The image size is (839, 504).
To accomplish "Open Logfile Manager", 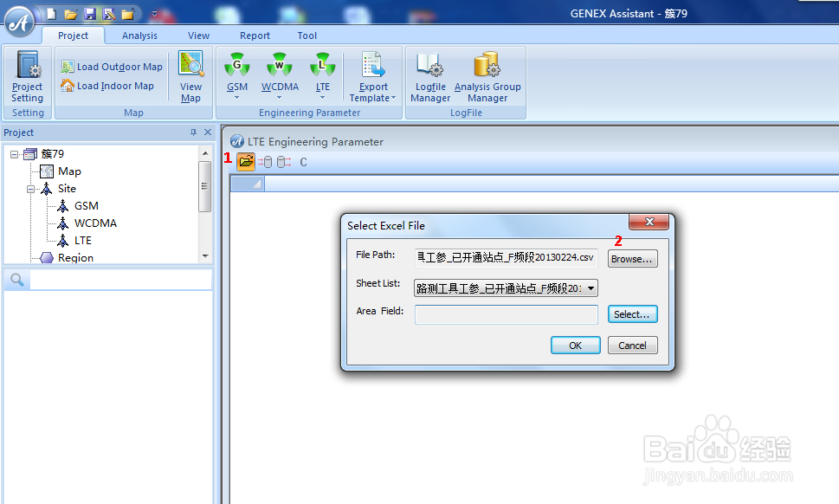I will [430, 76].
